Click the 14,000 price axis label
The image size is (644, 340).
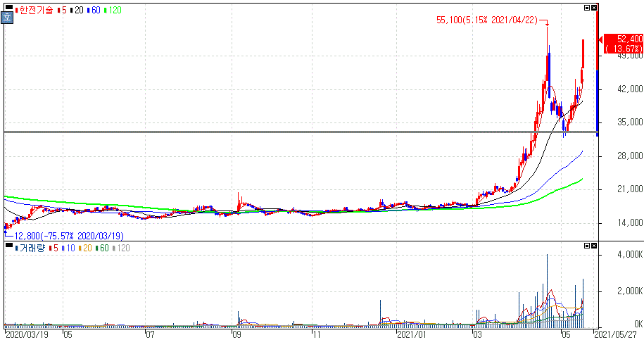(x=630, y=222)
